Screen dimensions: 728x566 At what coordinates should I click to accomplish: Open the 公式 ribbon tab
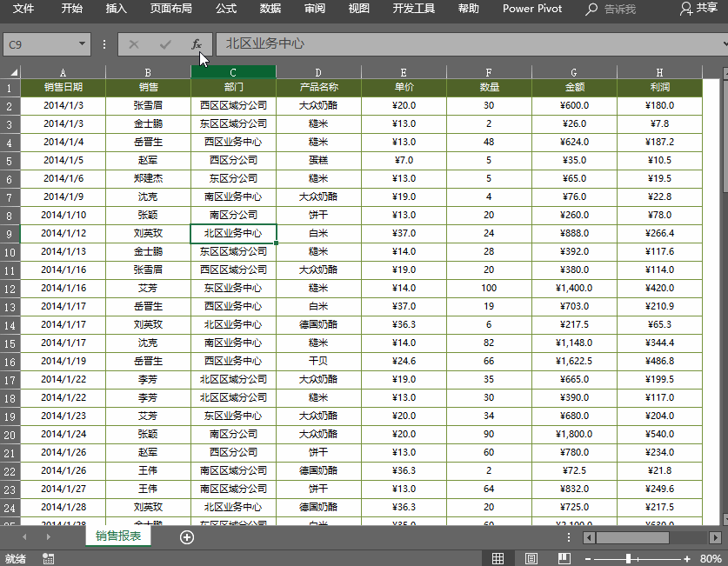[x=226, y=9]
